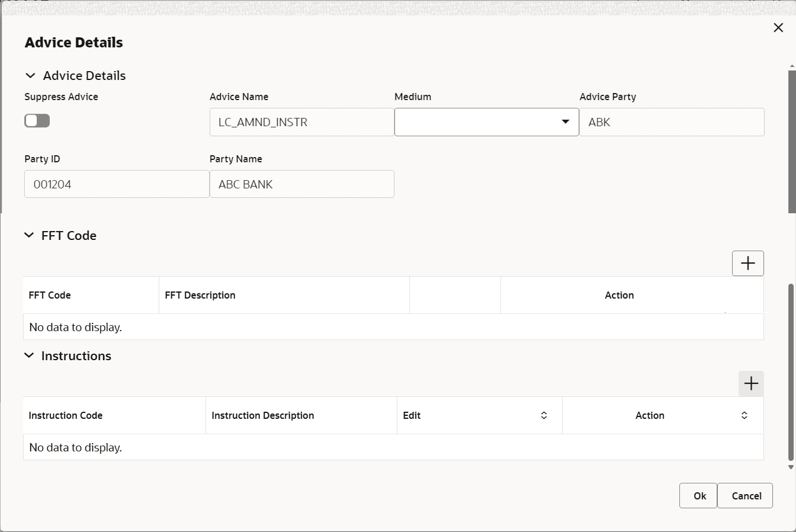The height and width of the screenshot is (532, 796).
Task: Sort the Instructions Action column
Action: point(744,415)
